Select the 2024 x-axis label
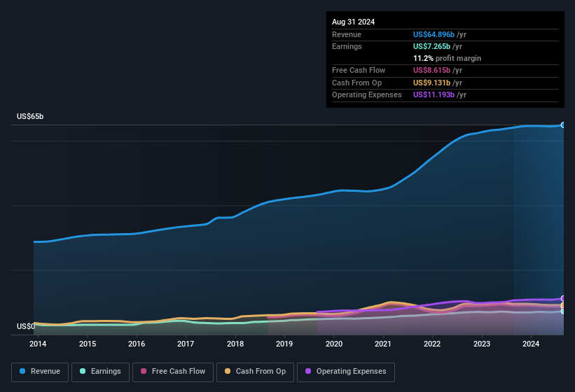This screenshot has width=575, height=392. click(x=531, y=344)
